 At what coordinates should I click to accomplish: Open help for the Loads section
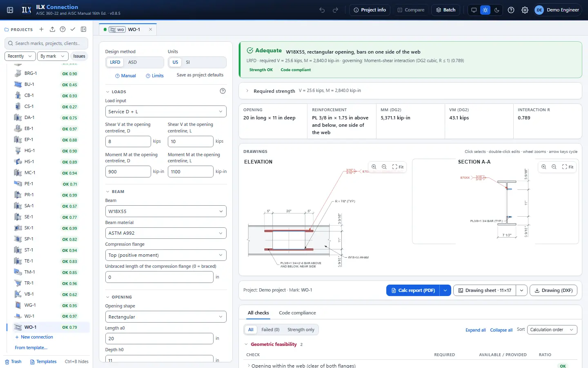tap(223, 91)
